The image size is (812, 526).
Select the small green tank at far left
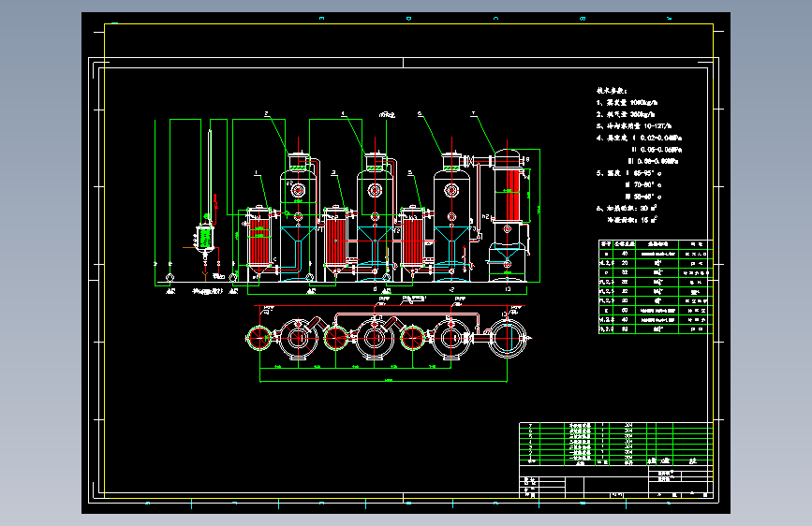click(x=206, y=239)
